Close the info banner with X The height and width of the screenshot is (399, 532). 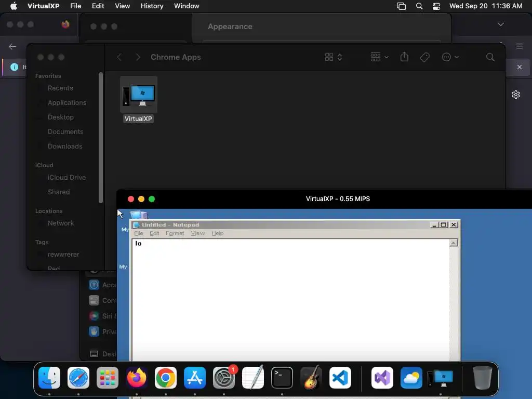[x=520, y=67]
